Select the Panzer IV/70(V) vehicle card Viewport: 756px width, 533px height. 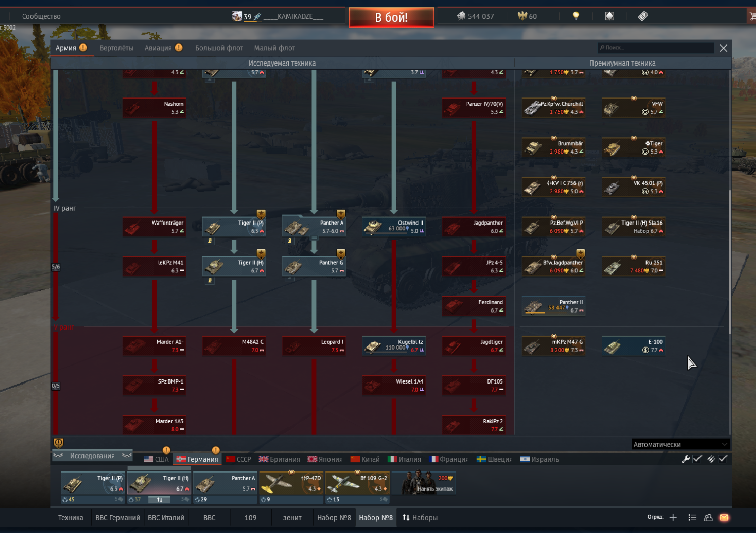pos(474,108)
